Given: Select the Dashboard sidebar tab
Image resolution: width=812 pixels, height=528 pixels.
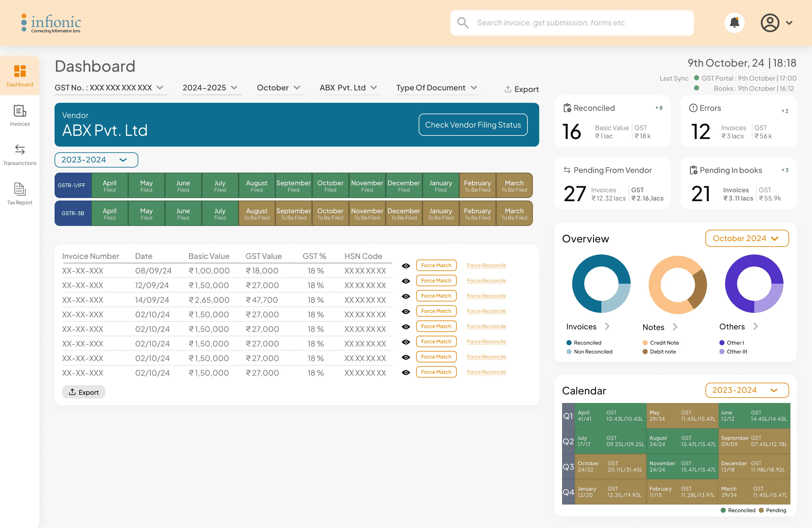Looking at the screenshot, I should click(x=20, y=76).
